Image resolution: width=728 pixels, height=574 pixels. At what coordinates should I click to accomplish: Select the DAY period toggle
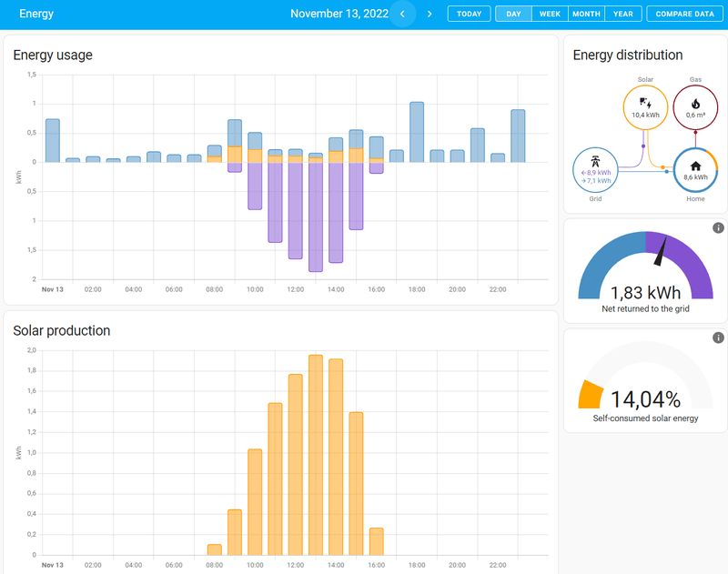tap(513, 15)
